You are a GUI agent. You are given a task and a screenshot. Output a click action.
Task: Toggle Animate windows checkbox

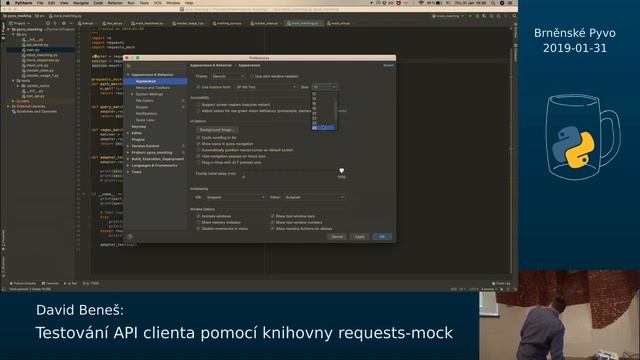point(198,216)
